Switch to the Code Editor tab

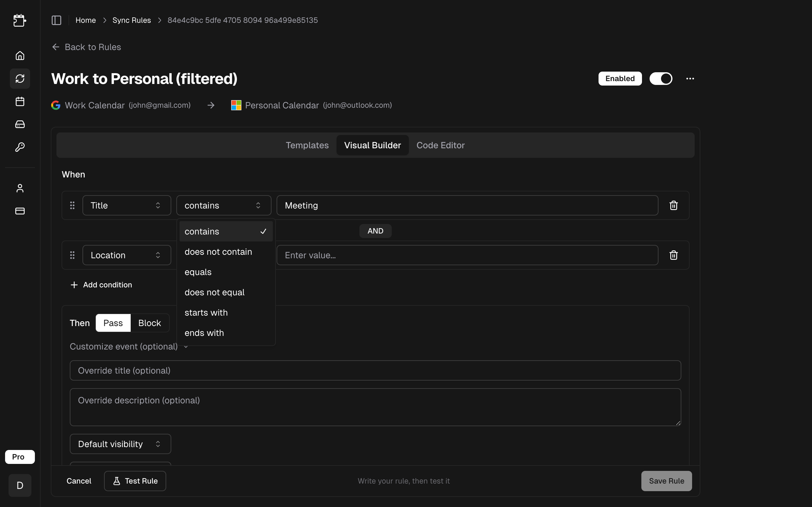click(440, 145)
